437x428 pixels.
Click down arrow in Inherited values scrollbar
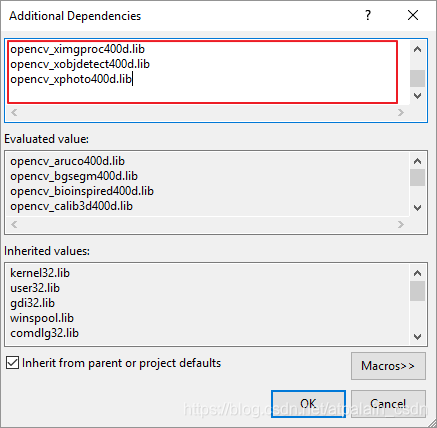coord(417,337)
